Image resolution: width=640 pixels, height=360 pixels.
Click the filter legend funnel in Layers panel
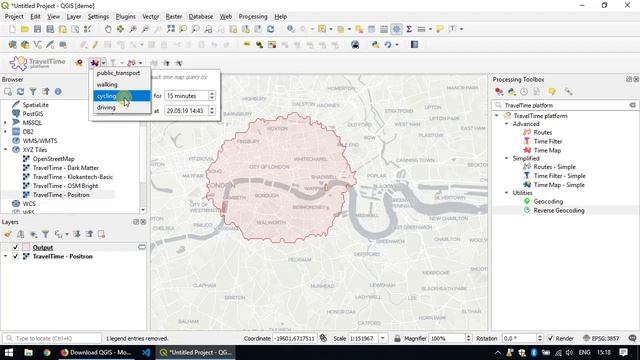tap(45, 234)
